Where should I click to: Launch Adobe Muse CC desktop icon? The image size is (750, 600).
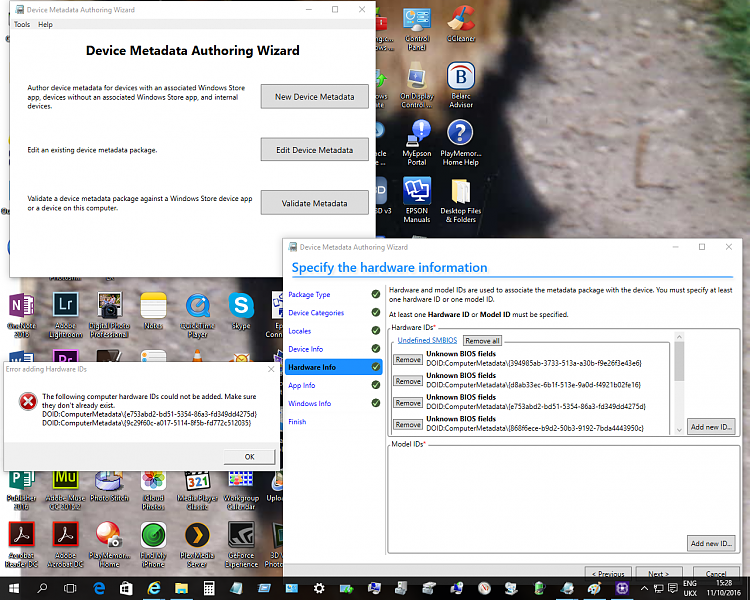tap(66, 491)
